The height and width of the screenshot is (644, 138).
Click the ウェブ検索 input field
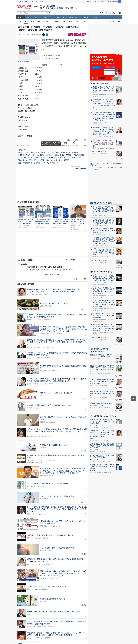[102, 2]
